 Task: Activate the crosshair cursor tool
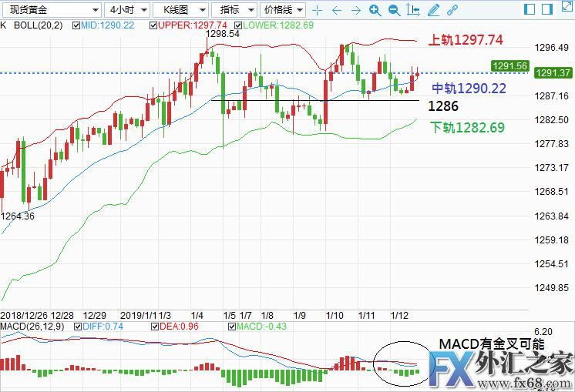point(318,10)
